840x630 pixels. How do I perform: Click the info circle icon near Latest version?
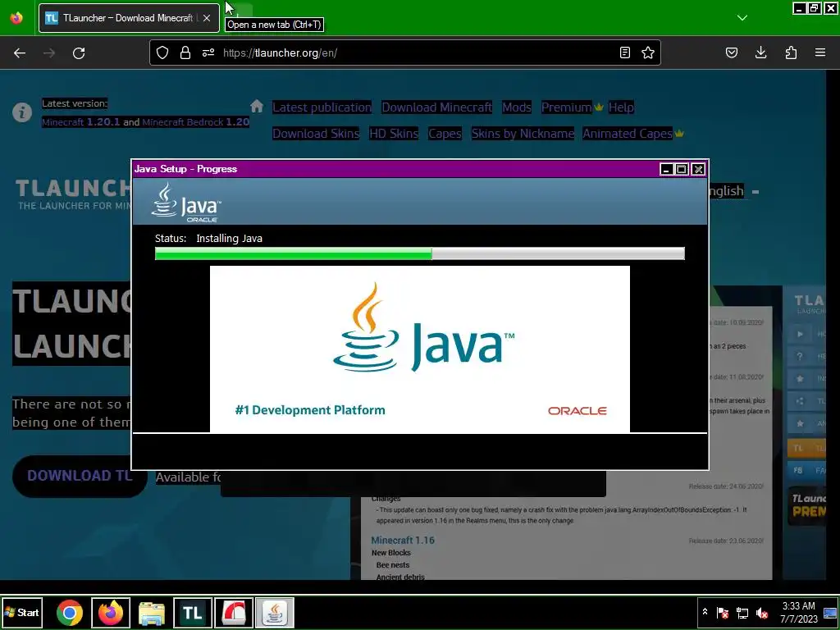(22, 112)
